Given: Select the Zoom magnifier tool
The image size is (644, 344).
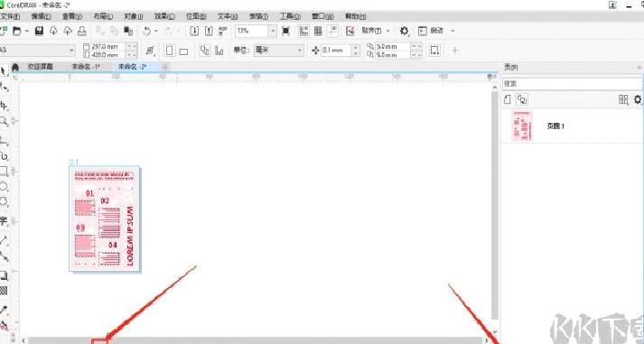Looking at the screenshot, I should pyautogui.click(x=4, y=121).
